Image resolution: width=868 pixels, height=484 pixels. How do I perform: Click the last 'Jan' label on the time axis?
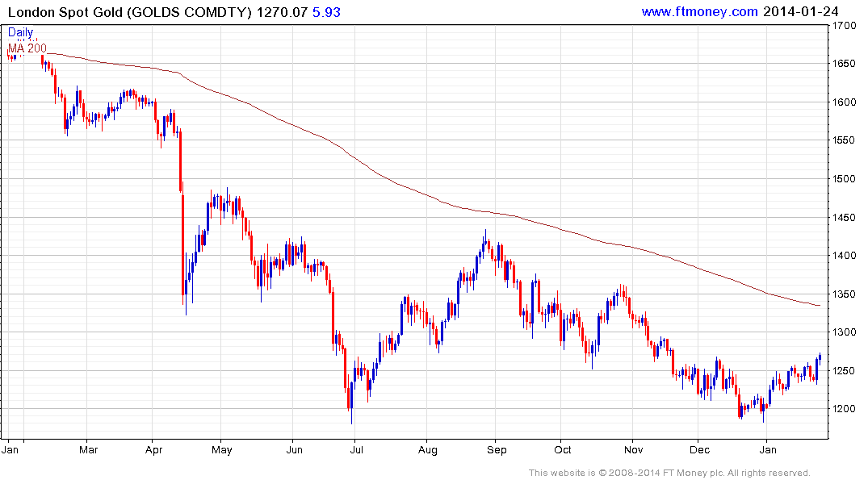(768, 450)
